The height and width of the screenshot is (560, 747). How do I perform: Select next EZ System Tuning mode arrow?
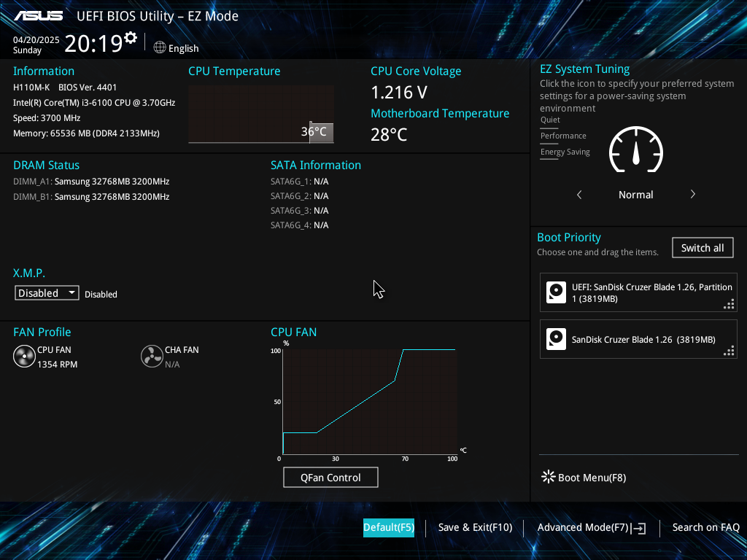[x=693, y=194]
